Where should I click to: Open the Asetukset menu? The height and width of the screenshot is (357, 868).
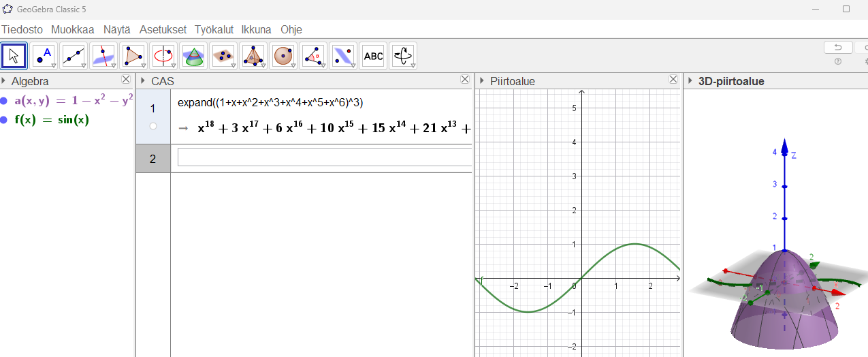click(x=163, y=29)
